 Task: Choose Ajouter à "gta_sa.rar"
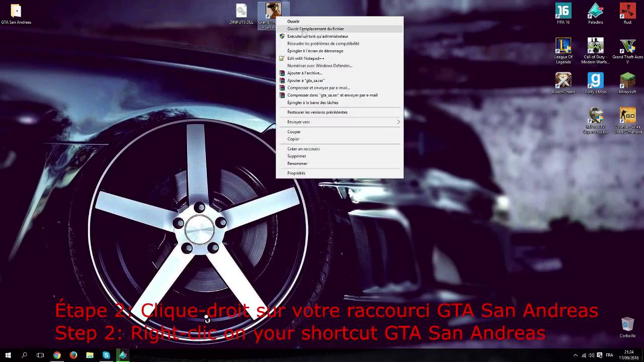(x=340, y=80)
